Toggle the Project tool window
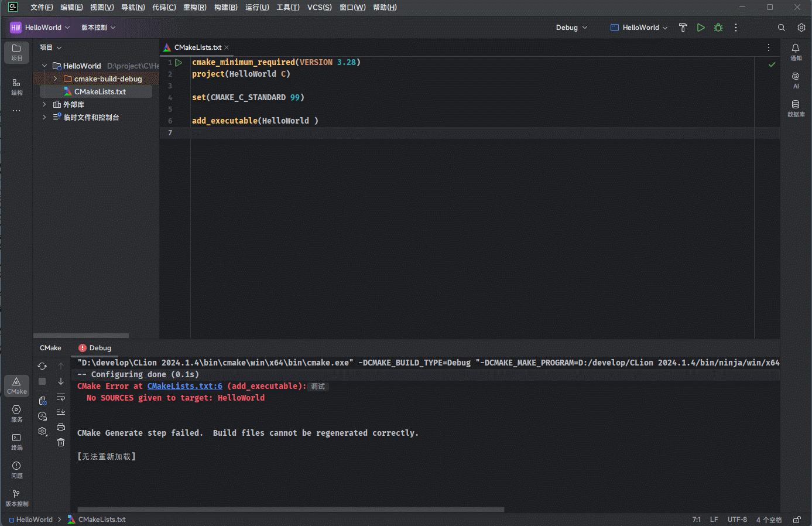 point(16,52)
